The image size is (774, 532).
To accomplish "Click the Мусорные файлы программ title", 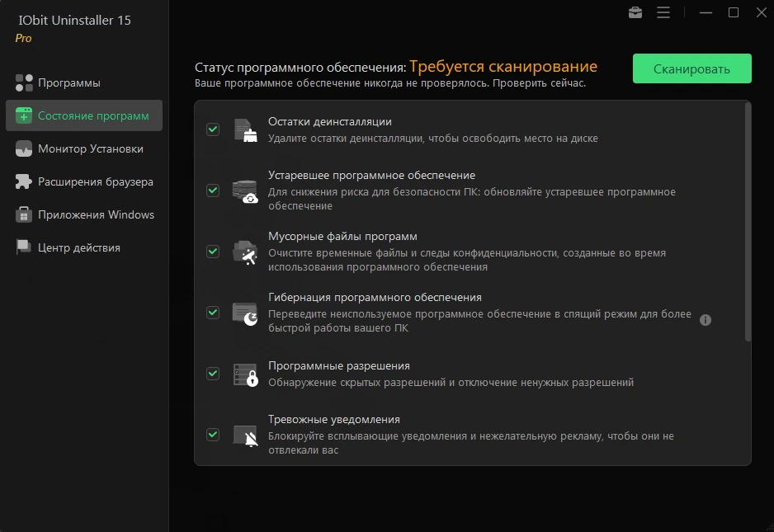I will 342,237.
